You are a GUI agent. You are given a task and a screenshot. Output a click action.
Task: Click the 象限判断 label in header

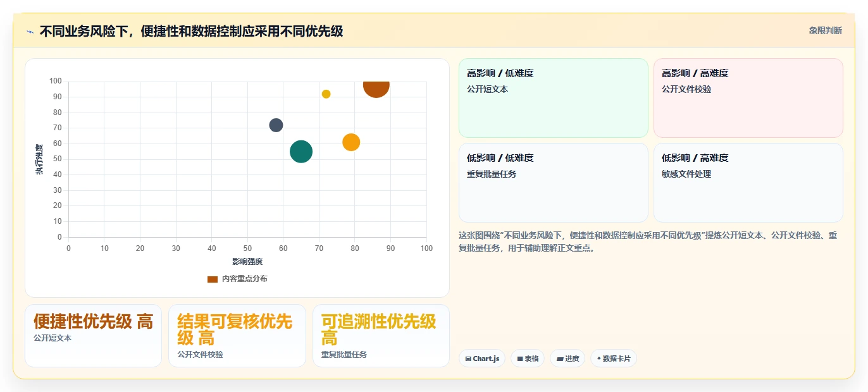[825, 30]
